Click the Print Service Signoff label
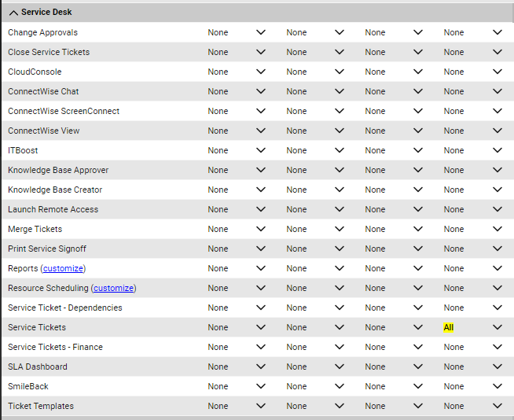The height and width of the screenshot is (420, 514). point(47,249)
